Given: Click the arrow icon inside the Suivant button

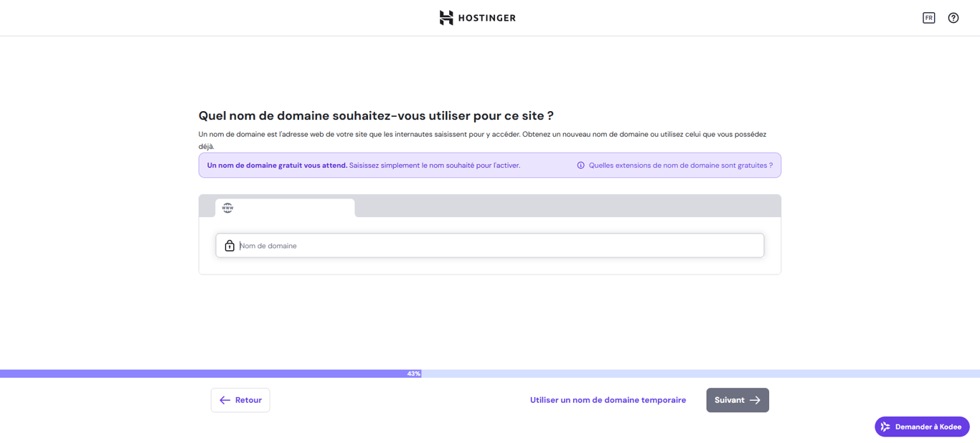Looking at the screenshot, I should point(755,400).
